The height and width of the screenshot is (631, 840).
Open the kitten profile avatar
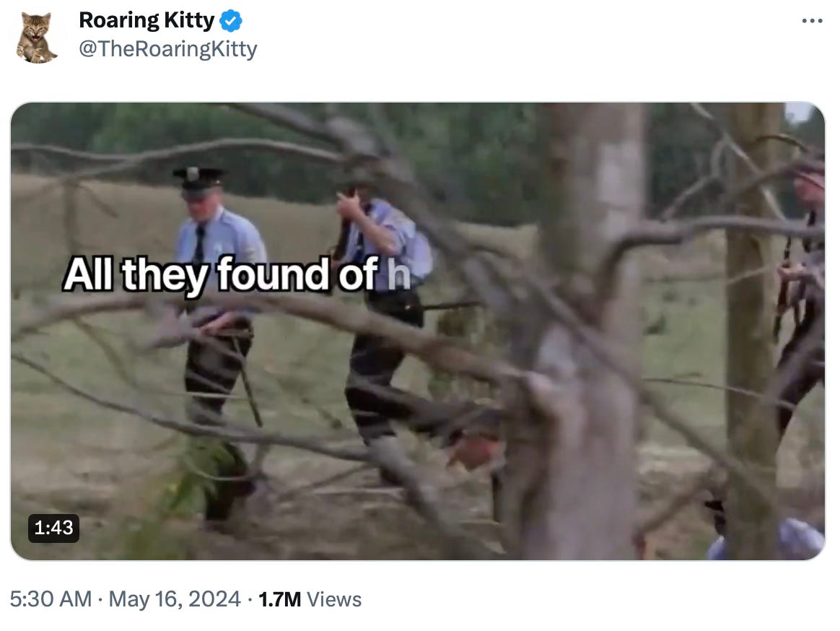[36, 38]
